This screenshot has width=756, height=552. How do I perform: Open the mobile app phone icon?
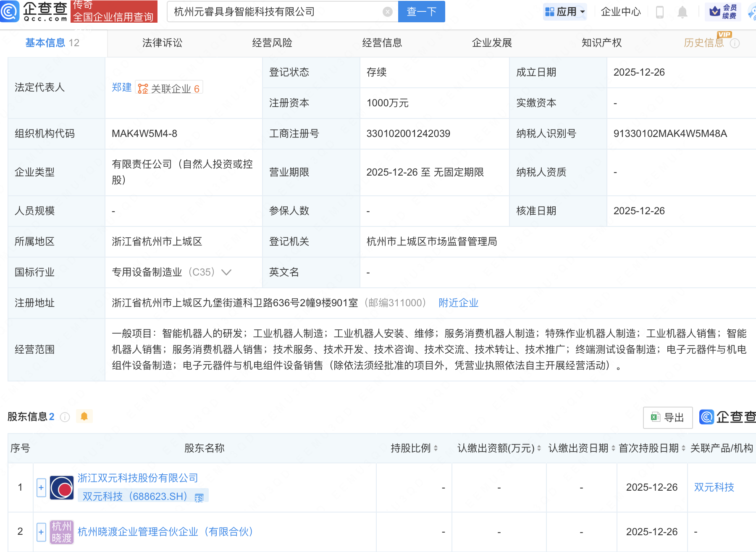(659, 12)
